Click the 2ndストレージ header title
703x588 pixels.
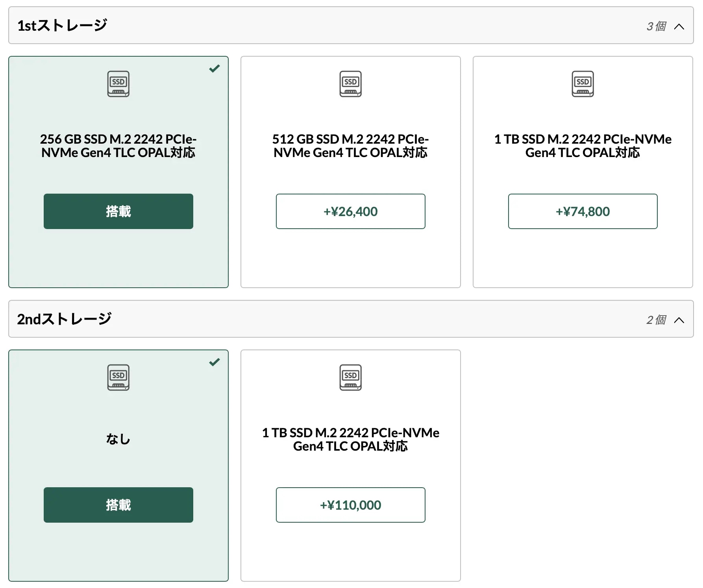coord(64,319)
